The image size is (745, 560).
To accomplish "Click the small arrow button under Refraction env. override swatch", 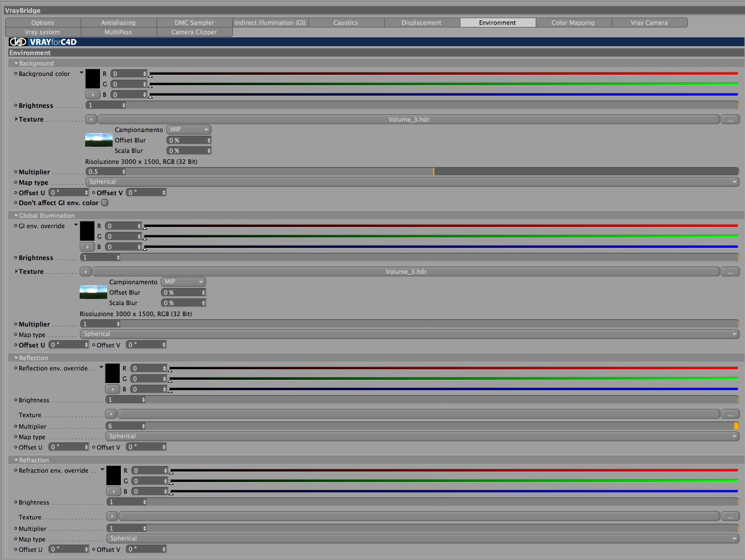I will point(114,491).
